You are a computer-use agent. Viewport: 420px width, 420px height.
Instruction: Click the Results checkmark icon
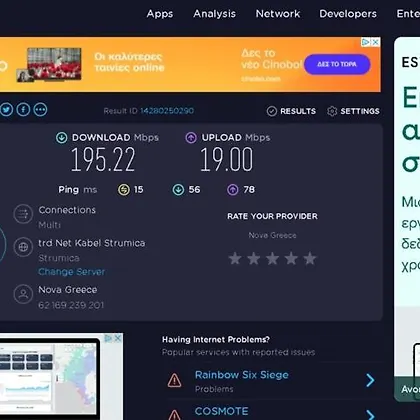point(272,111)
